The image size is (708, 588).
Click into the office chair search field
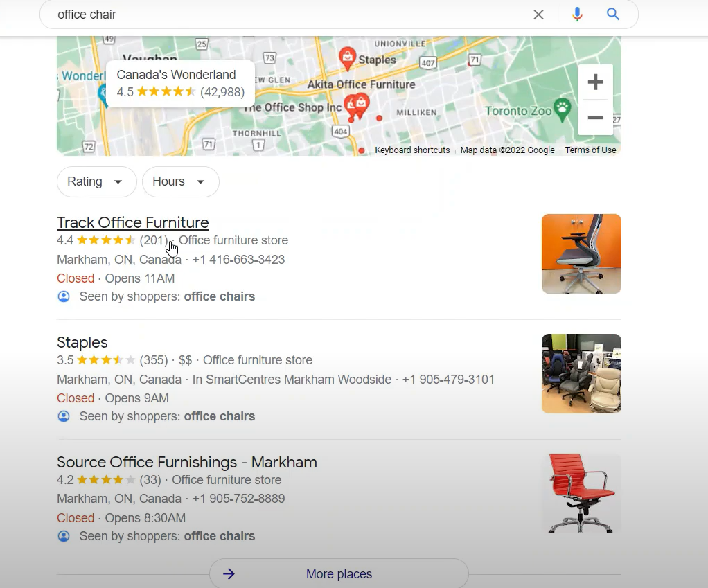coord(289,15)
